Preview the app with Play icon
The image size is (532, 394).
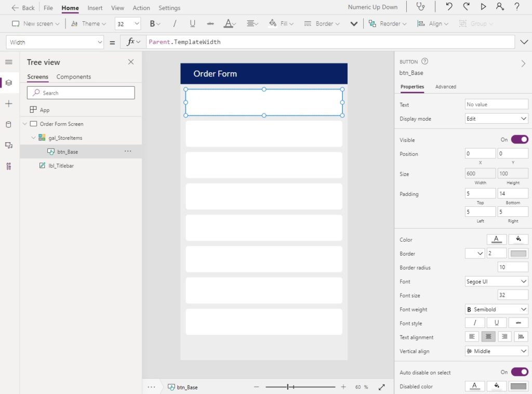(483, 6)
